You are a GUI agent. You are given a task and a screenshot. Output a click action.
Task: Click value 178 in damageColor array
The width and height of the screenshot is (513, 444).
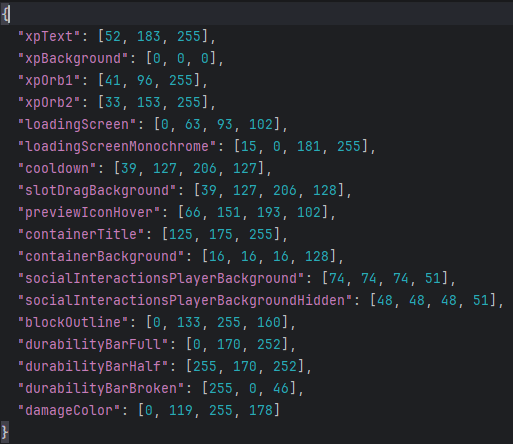pos(261,410)
